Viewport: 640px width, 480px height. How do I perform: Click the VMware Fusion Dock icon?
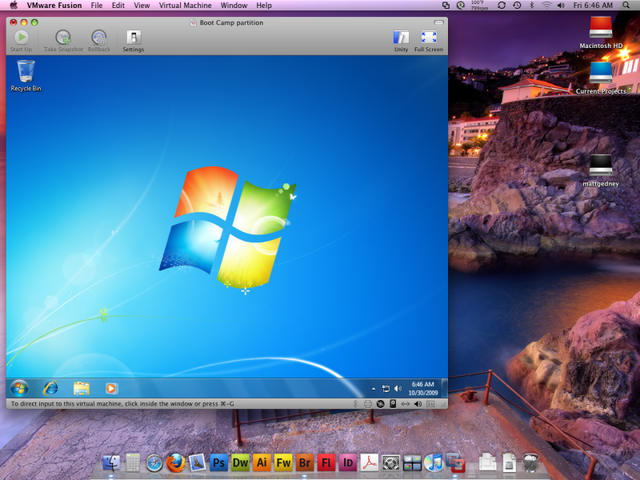coord(456,462)
